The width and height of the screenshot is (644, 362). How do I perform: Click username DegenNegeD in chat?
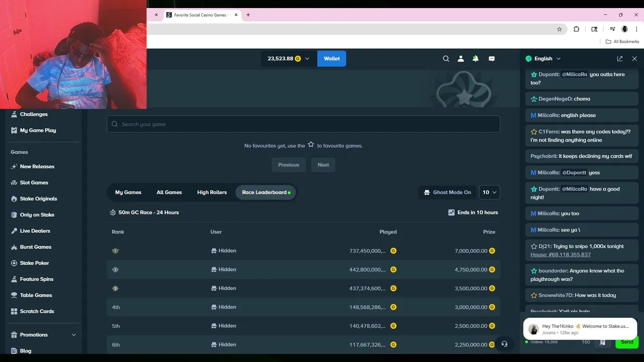click(555, 99)
